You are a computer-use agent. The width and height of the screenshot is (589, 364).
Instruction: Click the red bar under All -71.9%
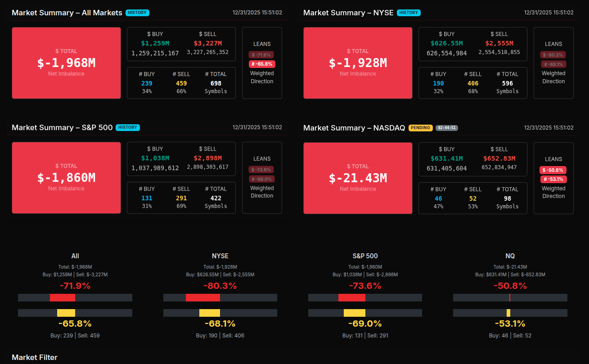tap(63, 297)
